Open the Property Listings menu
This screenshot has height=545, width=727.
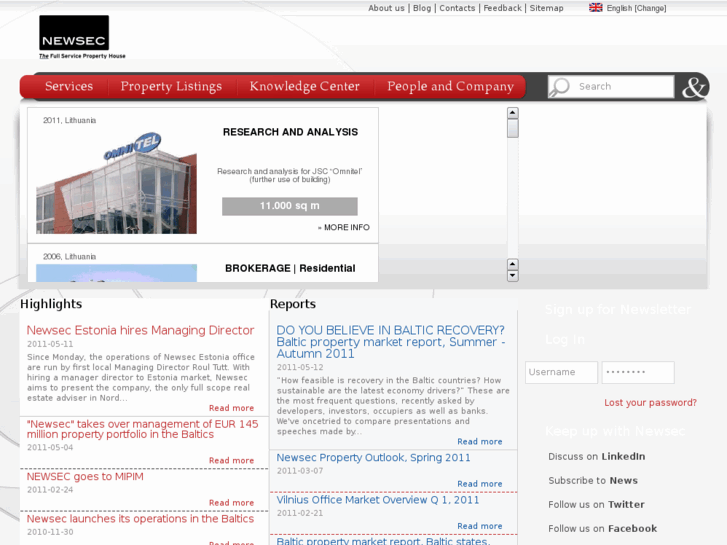[x=171, y=86]
